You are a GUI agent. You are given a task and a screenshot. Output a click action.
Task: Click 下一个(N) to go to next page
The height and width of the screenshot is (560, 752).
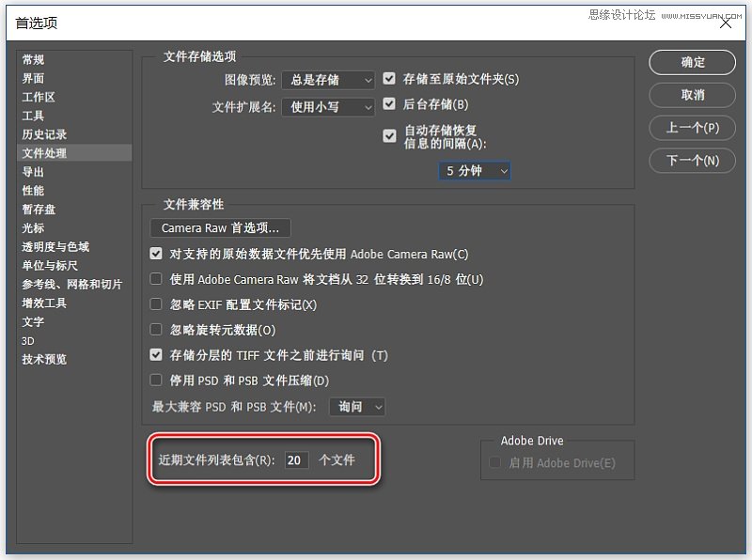click(692, 161)
